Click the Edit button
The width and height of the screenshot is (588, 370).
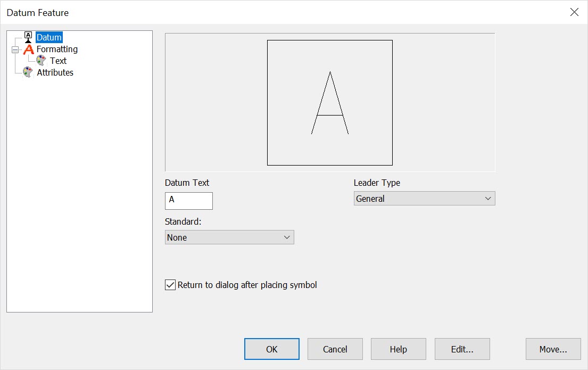462,349
